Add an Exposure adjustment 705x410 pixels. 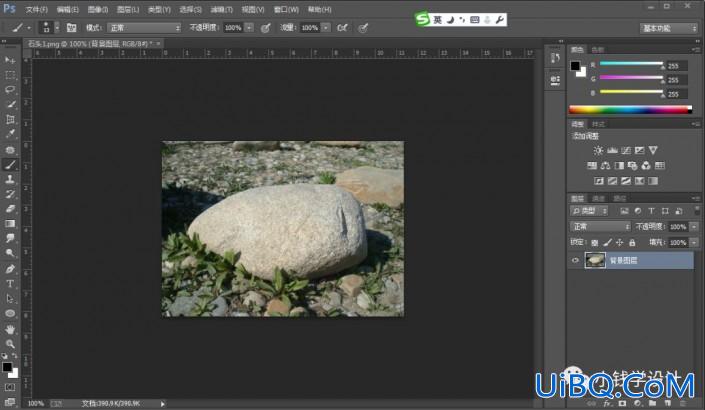click(x=639, y=150)
